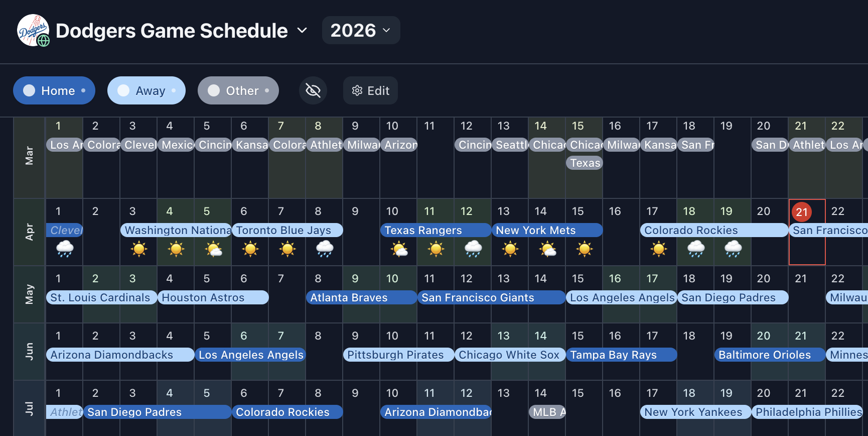Screen dimensions: 868x436
Task: Toggle the hidden-eye visibility icon
Action: click(313, 90)
